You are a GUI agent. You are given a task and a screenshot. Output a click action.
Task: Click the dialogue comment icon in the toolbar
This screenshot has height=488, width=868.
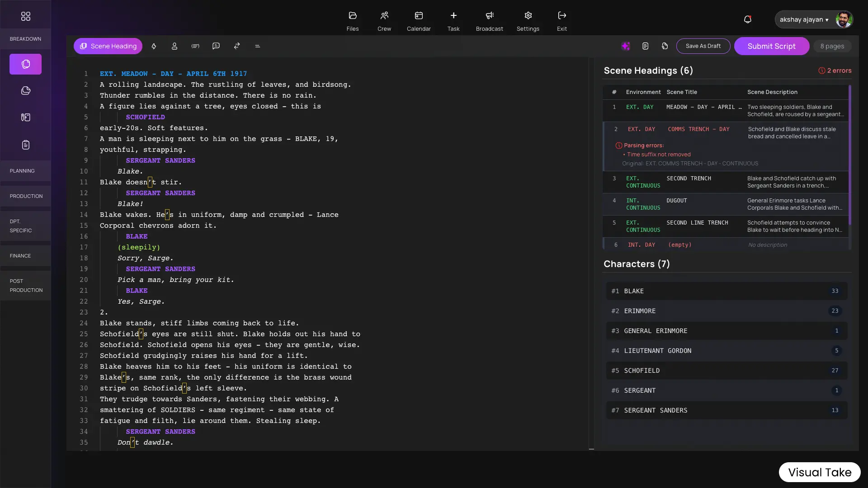click(x=216, y=46)
